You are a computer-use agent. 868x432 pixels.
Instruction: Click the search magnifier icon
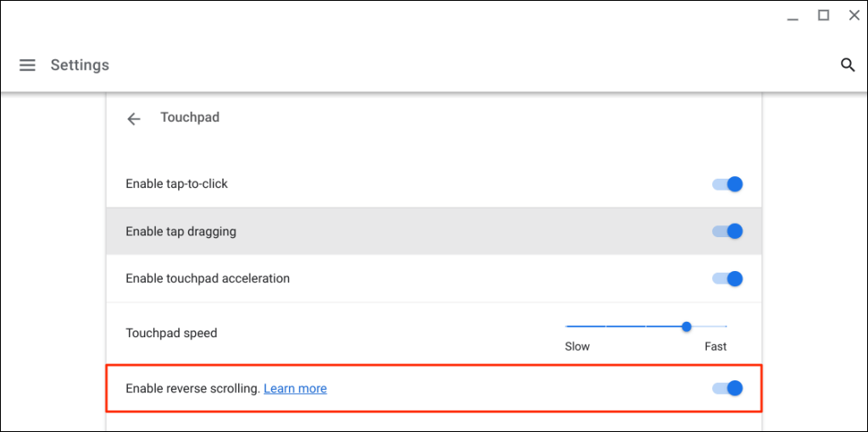pyautogui.click(x=847, y=65)
